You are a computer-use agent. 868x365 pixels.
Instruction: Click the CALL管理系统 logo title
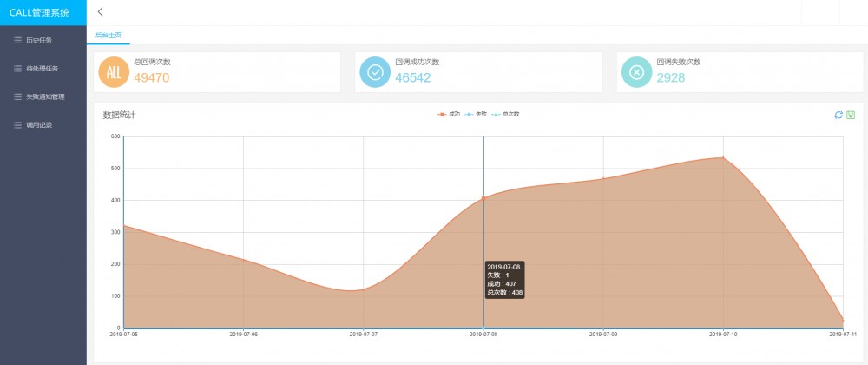[x=39, y=13]
